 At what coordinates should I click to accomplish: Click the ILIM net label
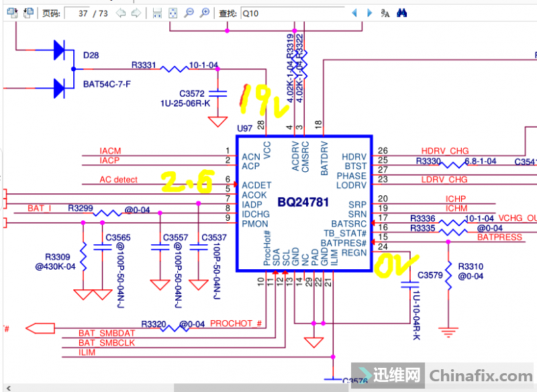coord(87,352)
